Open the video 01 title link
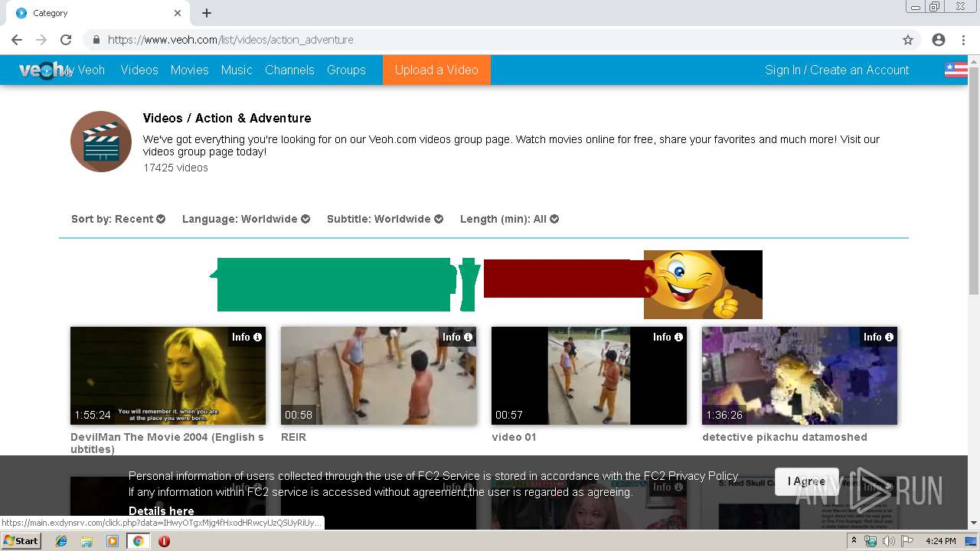This screenshot has height=551, width=980. pyautogui.click(x=514, y=437)
